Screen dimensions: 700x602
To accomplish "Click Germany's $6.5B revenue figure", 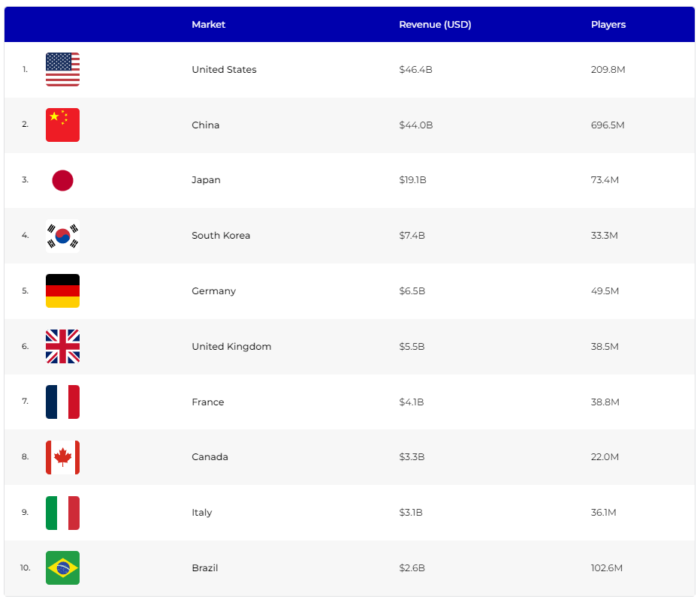I will (x=412, y=291).
